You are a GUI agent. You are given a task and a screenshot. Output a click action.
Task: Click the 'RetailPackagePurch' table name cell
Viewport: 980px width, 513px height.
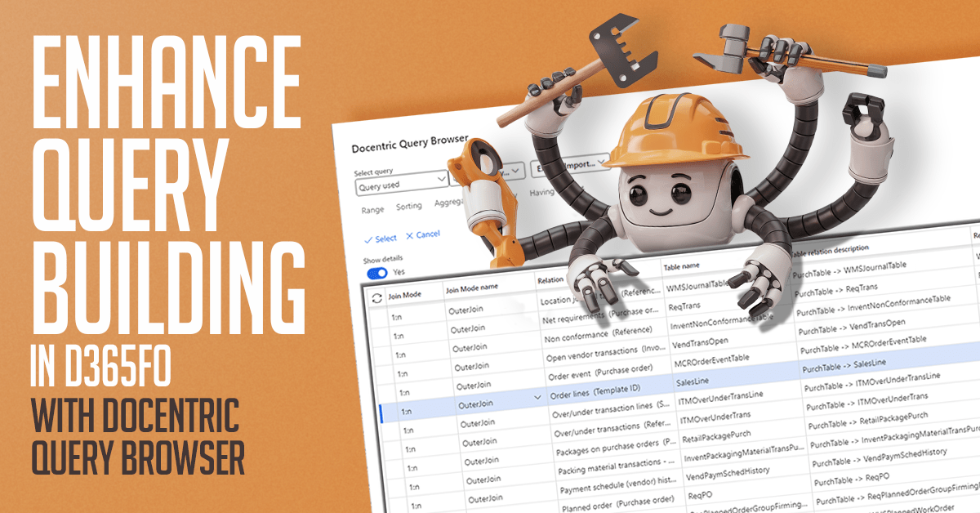[716, 438]
